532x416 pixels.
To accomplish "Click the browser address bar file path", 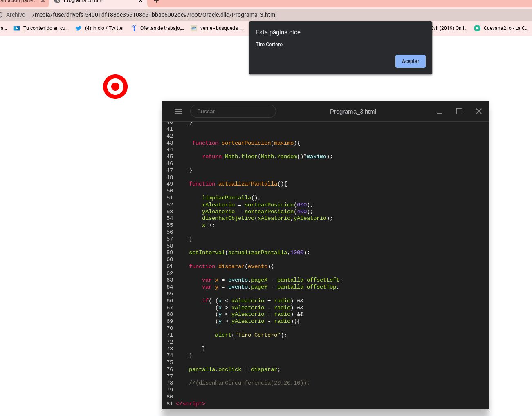I will tap(155, 15).
